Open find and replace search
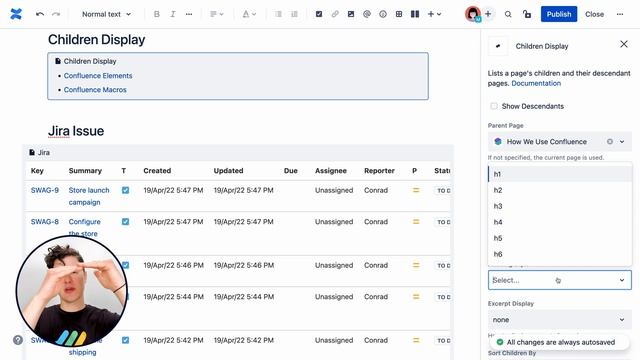The height and width of the screenshot is (360, 640). (508, 14)
